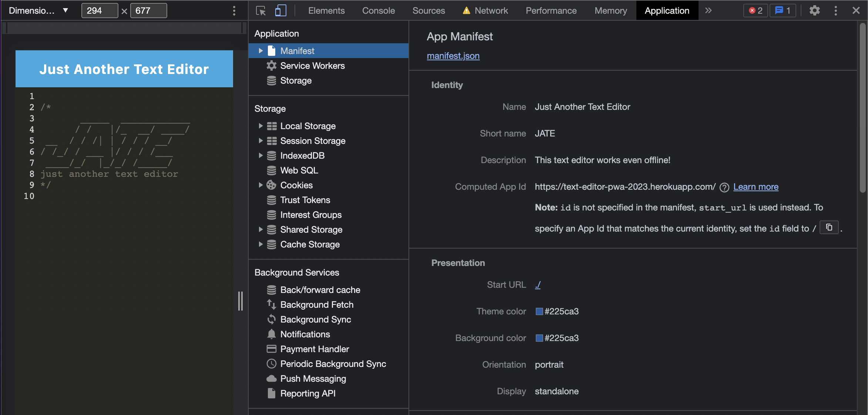Image resolution: width=868 pixels, height=415 pixels.
Task: Expand the Local Storage tree item
Action: point(260,126)
